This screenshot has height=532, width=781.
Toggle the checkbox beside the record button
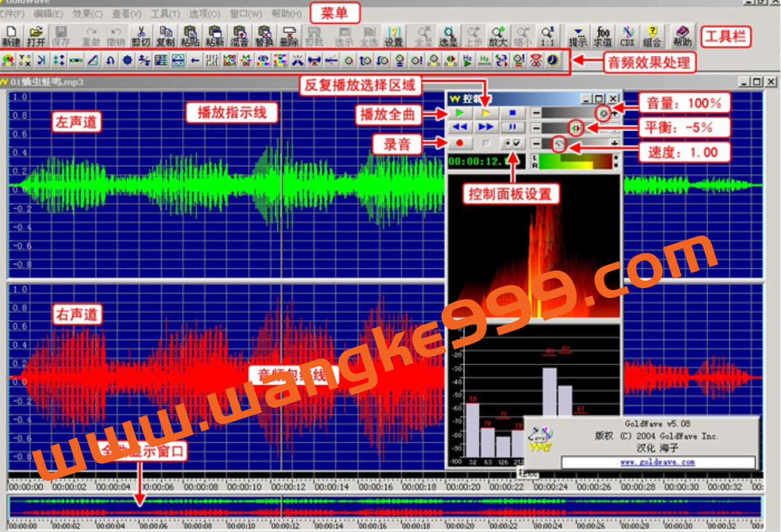[x=486, y=143]
